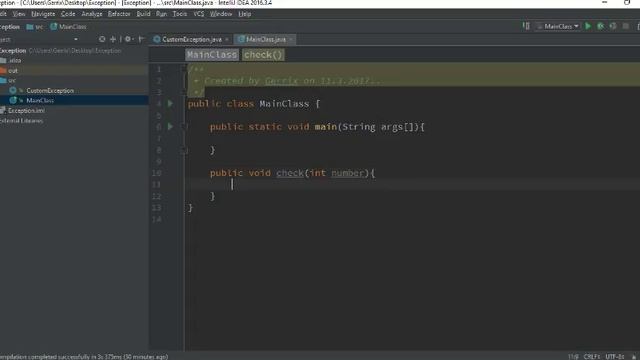Open the Build menu
Viewport: 640px width, 360px height.
click(143, 14)
